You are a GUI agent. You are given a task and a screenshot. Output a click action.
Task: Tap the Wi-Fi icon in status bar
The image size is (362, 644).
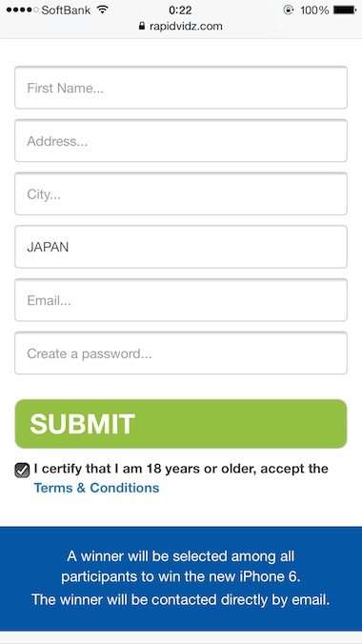(103, 10)
